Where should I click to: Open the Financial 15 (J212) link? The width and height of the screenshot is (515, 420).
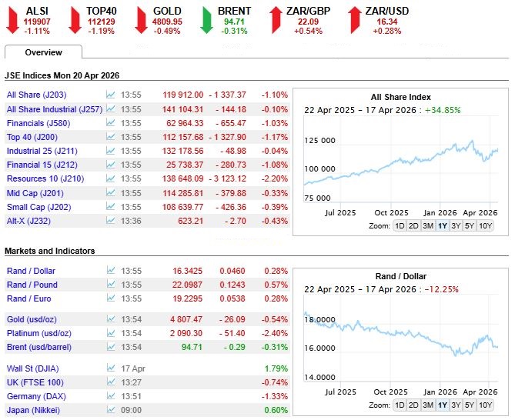point(42,165)
